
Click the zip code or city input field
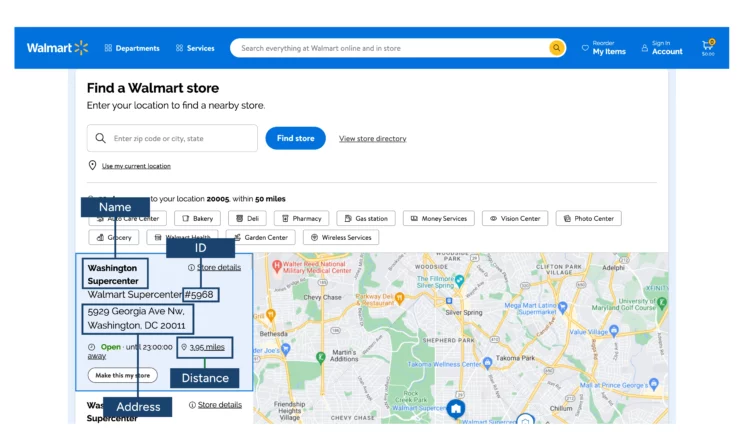click(x=172, y=138)
